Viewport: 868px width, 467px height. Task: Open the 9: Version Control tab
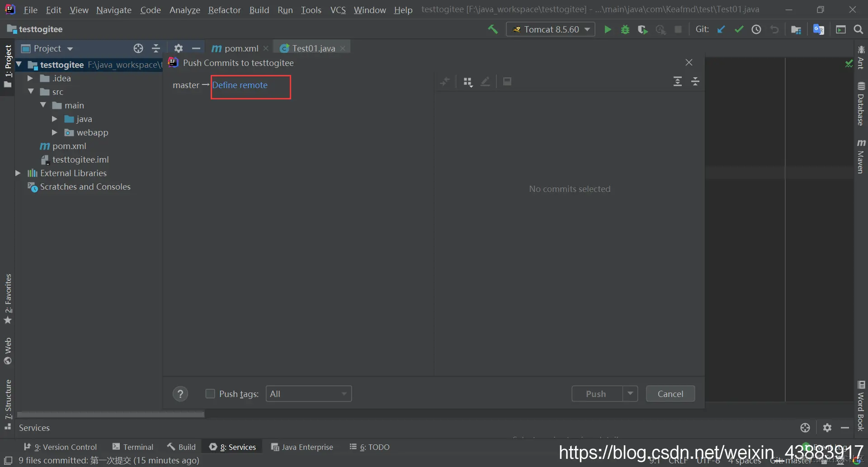click(60, 447)
